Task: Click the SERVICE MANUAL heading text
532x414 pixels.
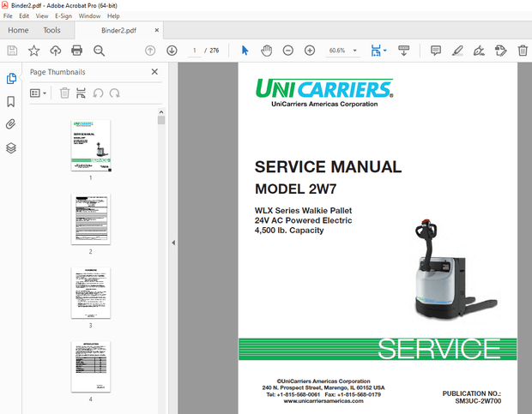Action: click(x=328, y=166)
